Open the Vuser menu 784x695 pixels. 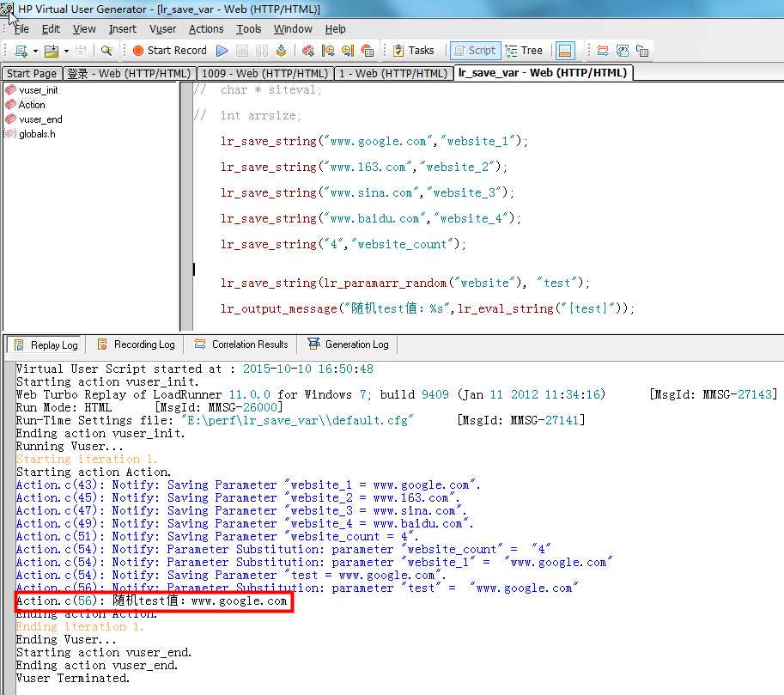[163, 29]
